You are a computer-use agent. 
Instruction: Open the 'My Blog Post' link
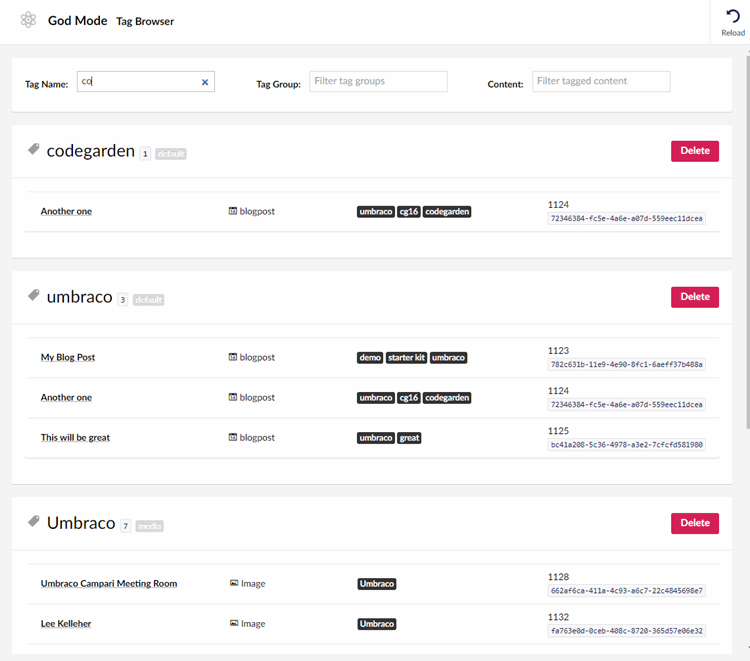[68, 357]
